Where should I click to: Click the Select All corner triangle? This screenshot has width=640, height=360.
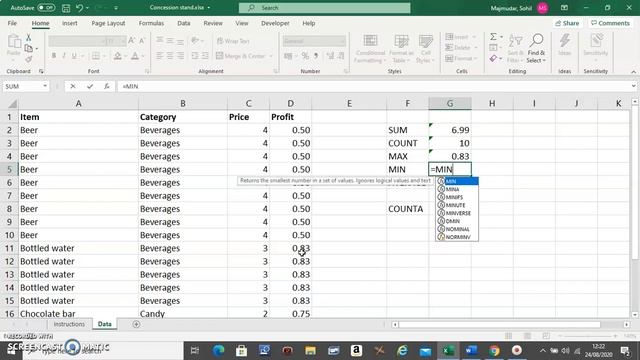click(12, 104)
